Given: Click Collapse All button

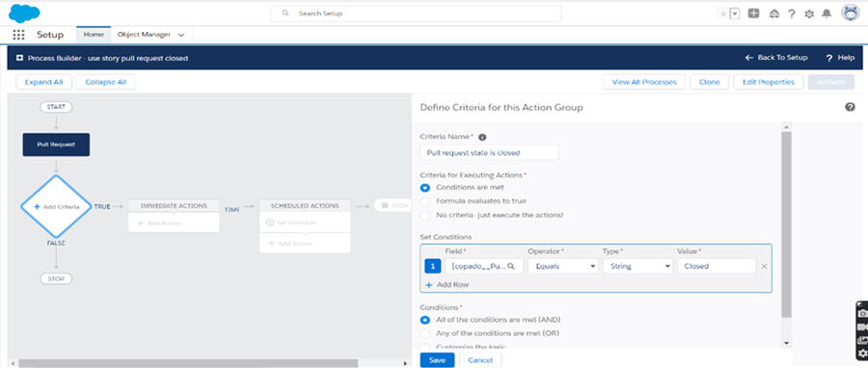Looking at the screenshot, I should [106, 82].
